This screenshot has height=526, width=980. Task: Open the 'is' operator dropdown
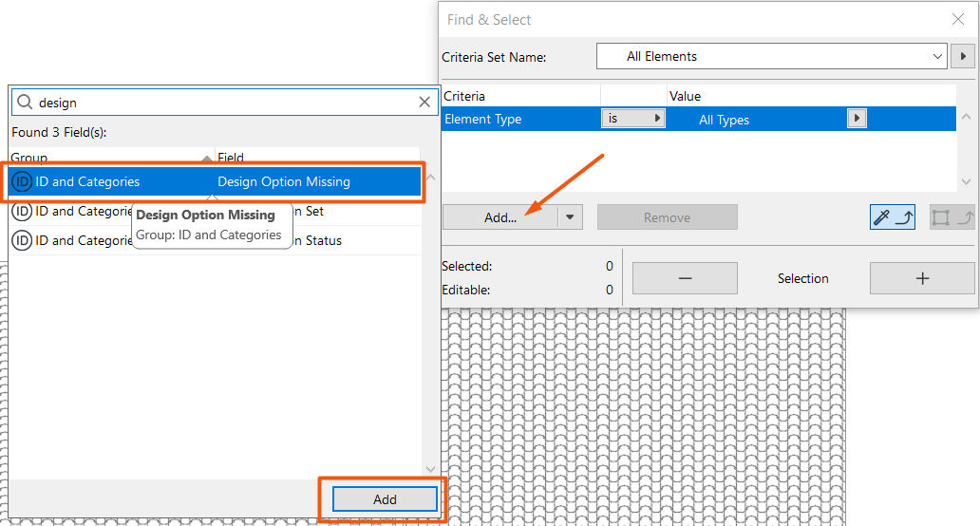click(633, 120)
